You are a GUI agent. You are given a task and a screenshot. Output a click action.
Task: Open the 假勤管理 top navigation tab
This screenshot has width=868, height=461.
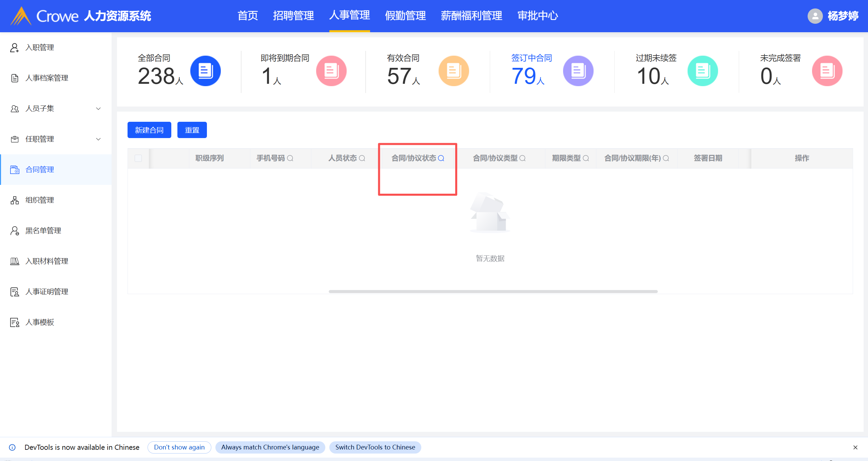click(405, 16)
